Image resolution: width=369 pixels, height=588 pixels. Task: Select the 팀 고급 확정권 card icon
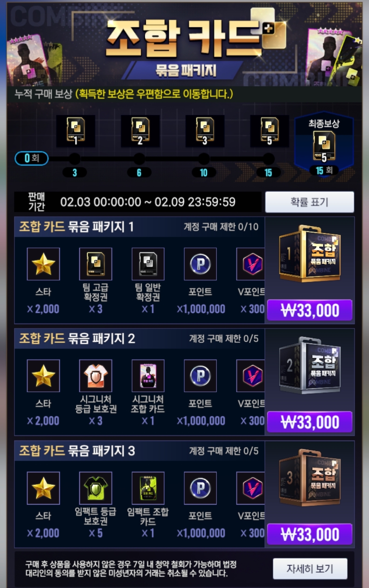point(96,264)
